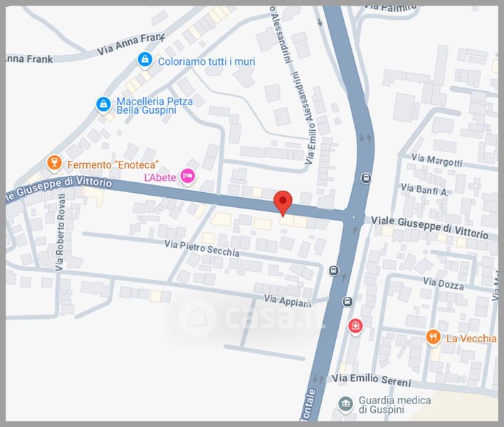
Task: Select the Via Emilio Sereni street label
Action: coord(372,380)
